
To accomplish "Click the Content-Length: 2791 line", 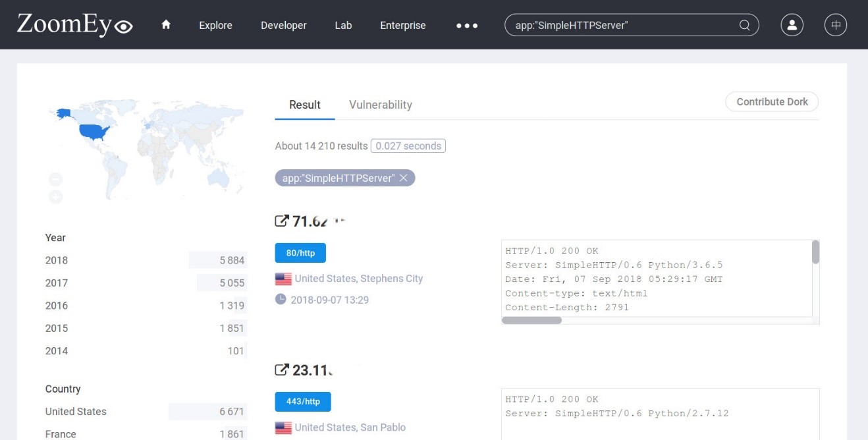I will (567, 307).
